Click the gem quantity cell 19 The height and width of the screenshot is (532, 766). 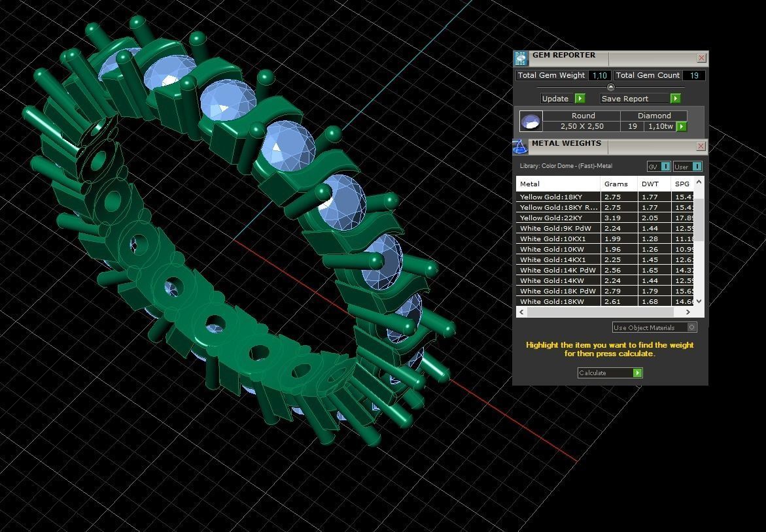coord(632,126)
